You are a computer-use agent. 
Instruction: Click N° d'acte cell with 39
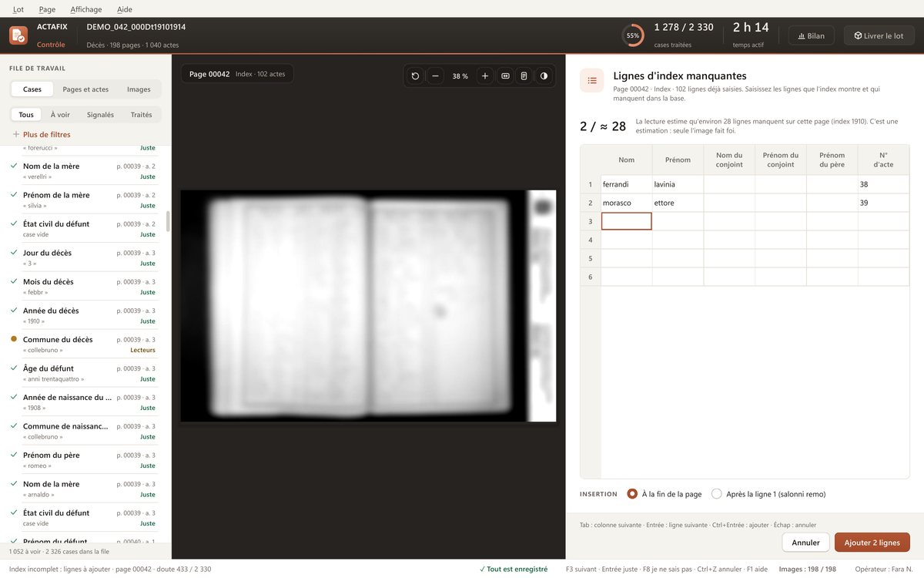coord(884,203)
